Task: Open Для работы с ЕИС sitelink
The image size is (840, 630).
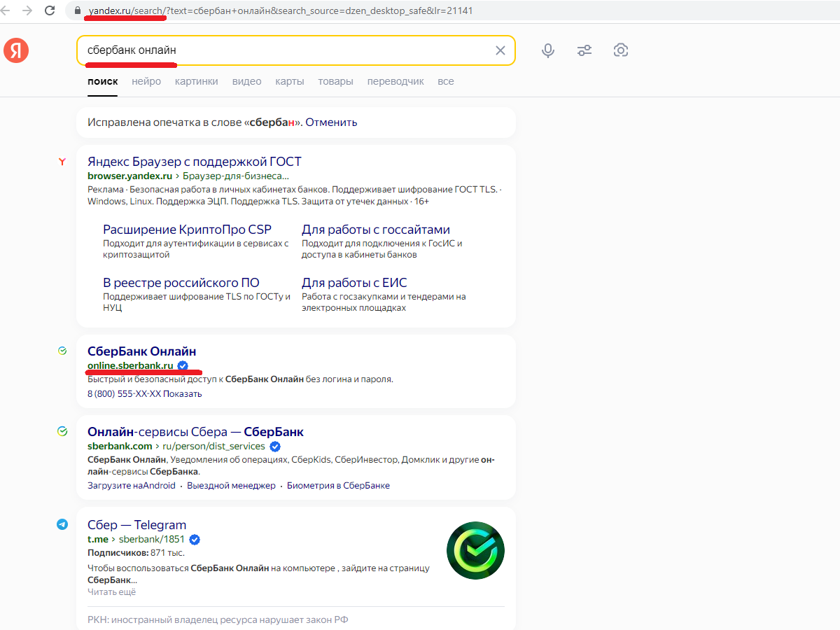Action: [x=354, y=283]
